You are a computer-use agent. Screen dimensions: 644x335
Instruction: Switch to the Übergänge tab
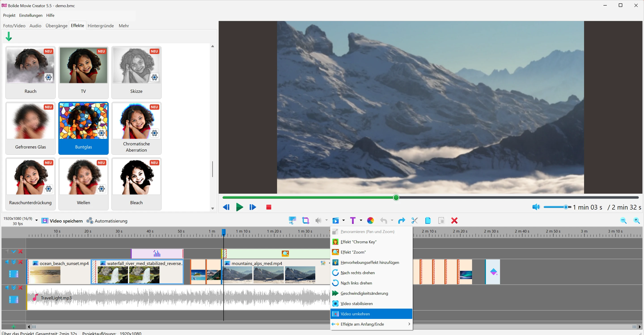(57, 26)
